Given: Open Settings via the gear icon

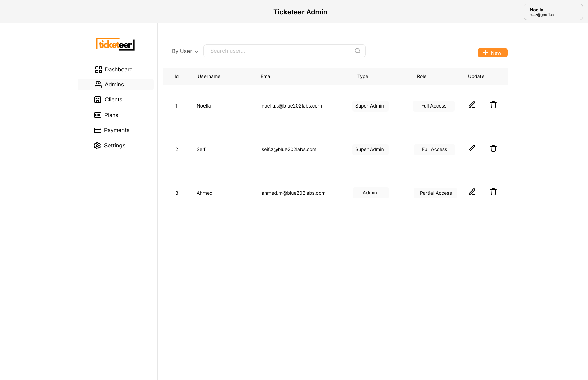Looking at the screenshot, I should tap(97, 145).
